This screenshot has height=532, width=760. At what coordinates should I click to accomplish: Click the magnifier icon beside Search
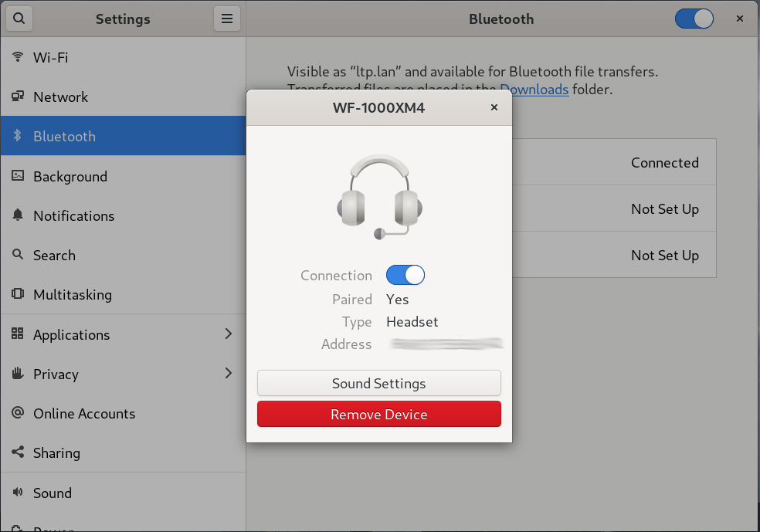click(18, 254)
